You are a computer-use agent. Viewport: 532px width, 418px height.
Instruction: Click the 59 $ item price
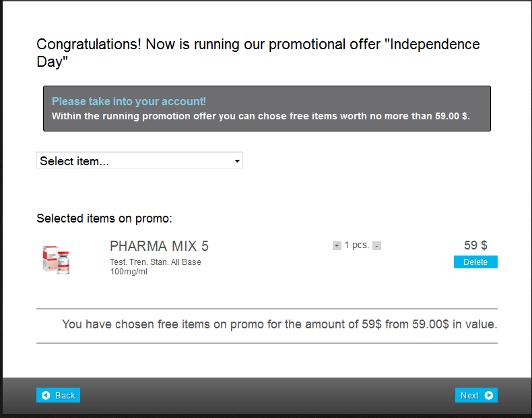(475, 245)
